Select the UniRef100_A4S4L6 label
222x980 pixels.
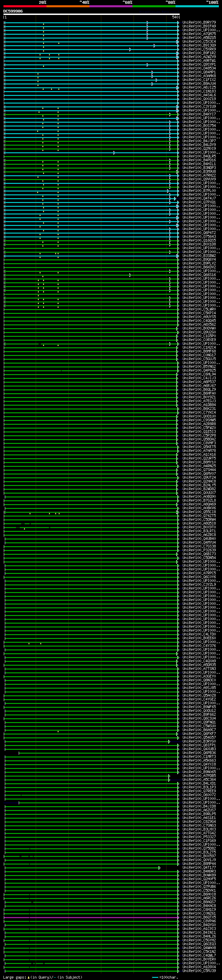[x=199, y=95]
